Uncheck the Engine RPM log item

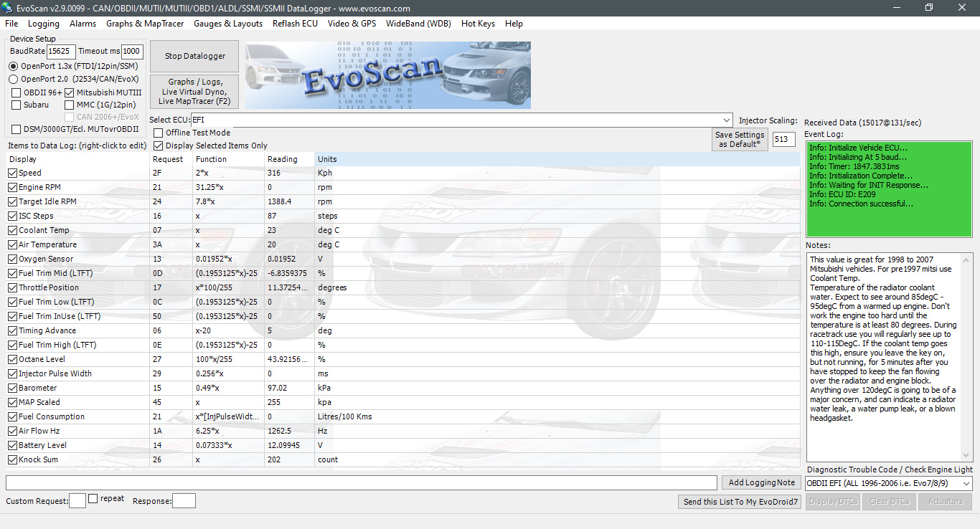point(12,187)
